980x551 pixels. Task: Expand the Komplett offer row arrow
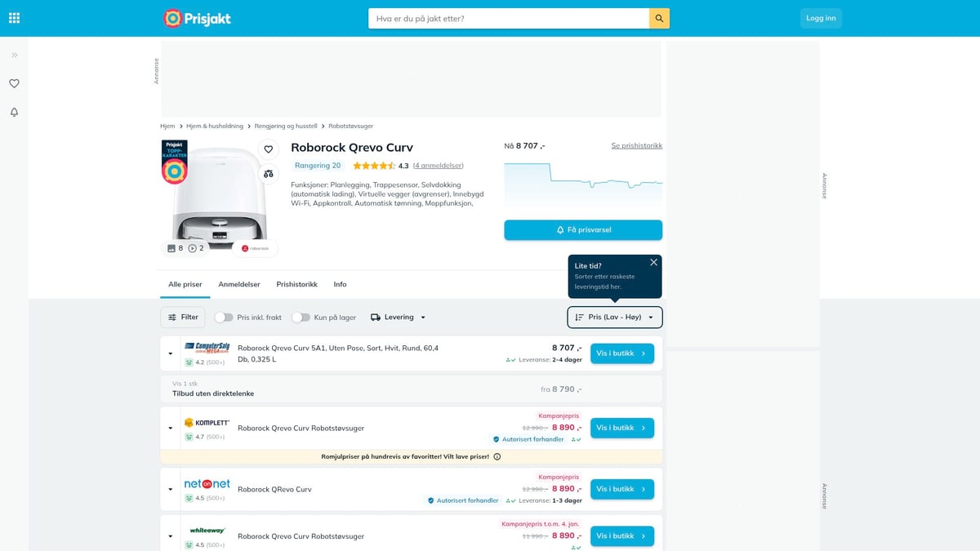click(x=171, y=428)
